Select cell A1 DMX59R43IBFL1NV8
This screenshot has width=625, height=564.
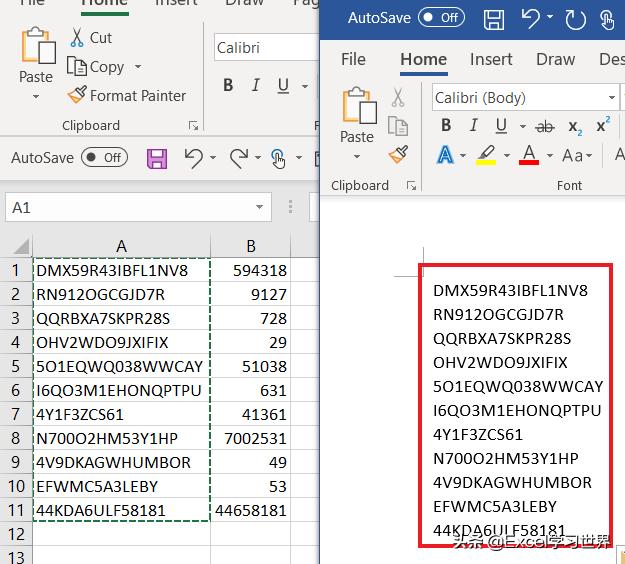pyautogui.click(x=122, y=270)
